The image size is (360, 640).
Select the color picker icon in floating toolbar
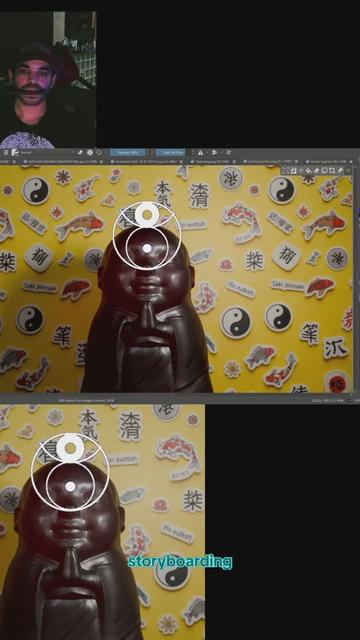pyautogui.click(x=340, y=171)
